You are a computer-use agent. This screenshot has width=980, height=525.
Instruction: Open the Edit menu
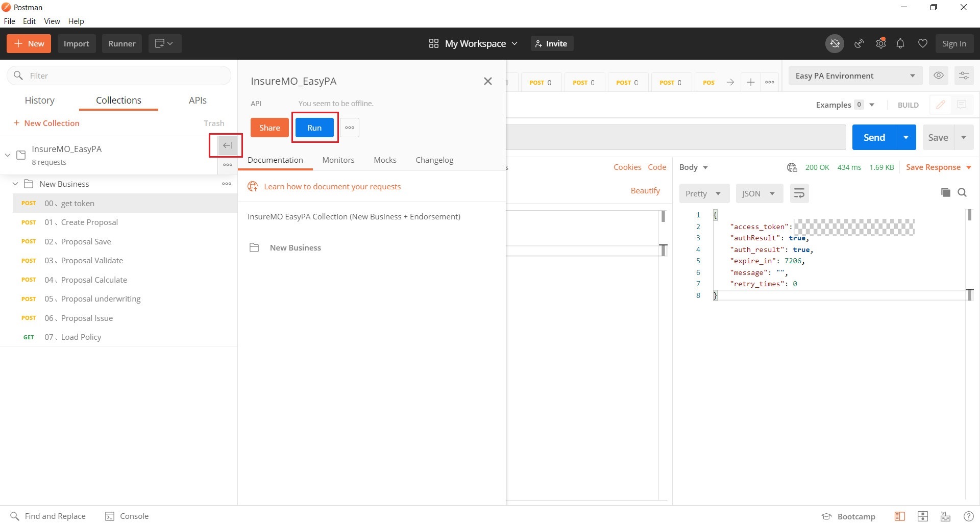(x=29, y=21)
